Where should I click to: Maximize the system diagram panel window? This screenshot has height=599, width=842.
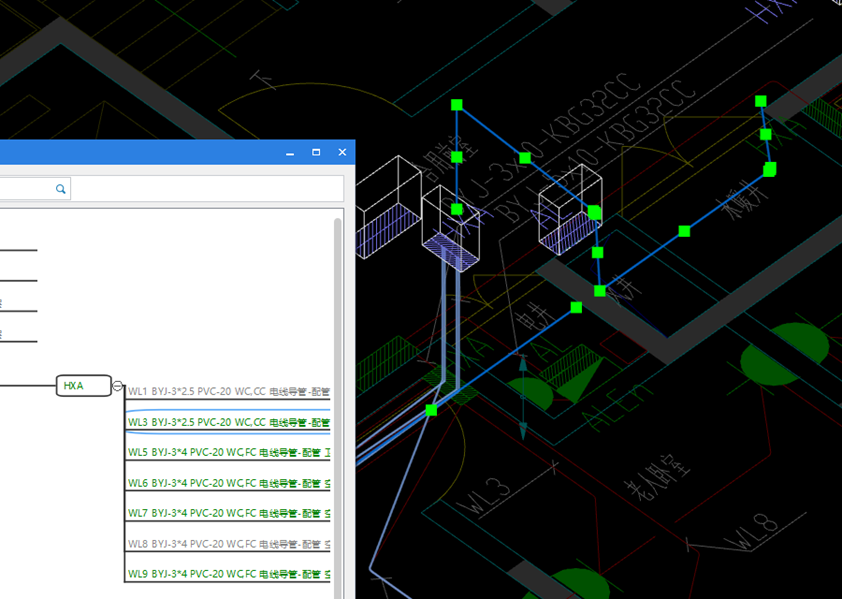click(x=316, y=153)
